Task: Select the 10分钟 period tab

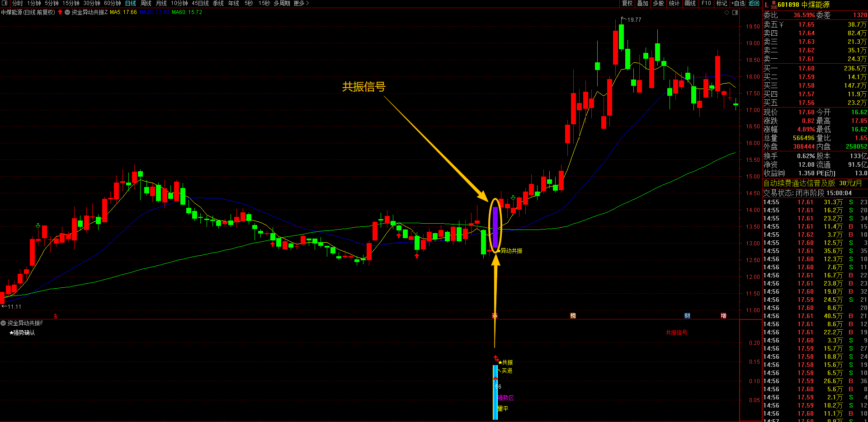Action: (x=179, y=3)
